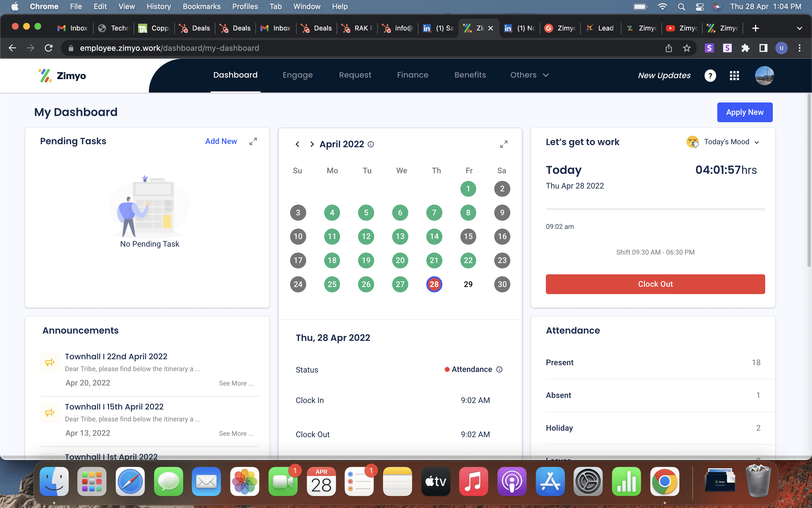This screenshot has width=812, height=508.
Task: Go to next month in calendar
Action: (312, 144)
